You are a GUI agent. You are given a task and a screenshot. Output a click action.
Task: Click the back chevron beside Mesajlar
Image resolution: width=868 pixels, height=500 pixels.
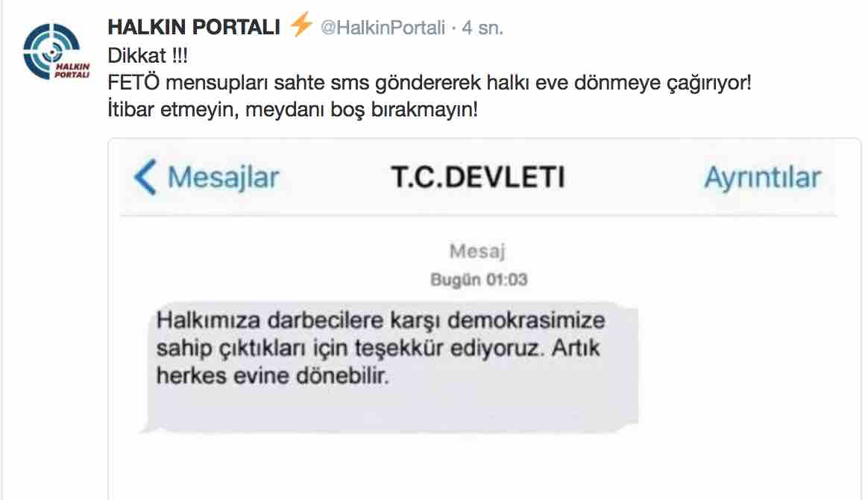pyautogui.click(x=145, y=177)
